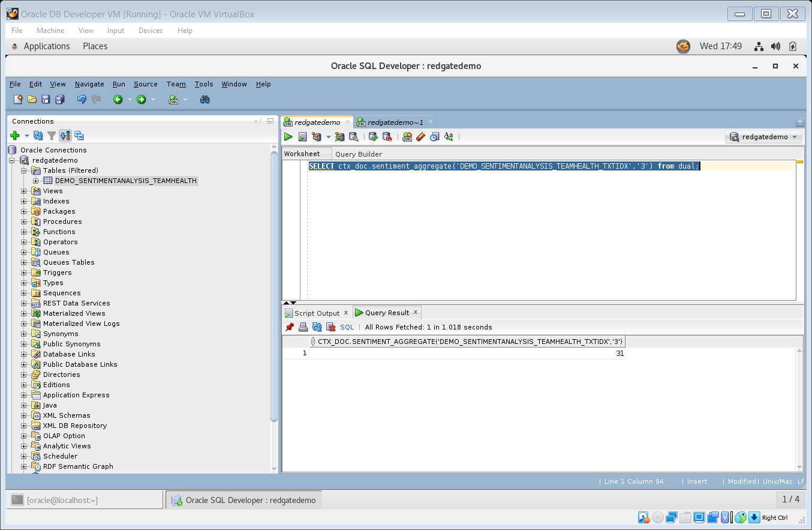Viewport: 812px width, 530px height.
Task: Click the Run Script icon
Action: pos(303,137)
